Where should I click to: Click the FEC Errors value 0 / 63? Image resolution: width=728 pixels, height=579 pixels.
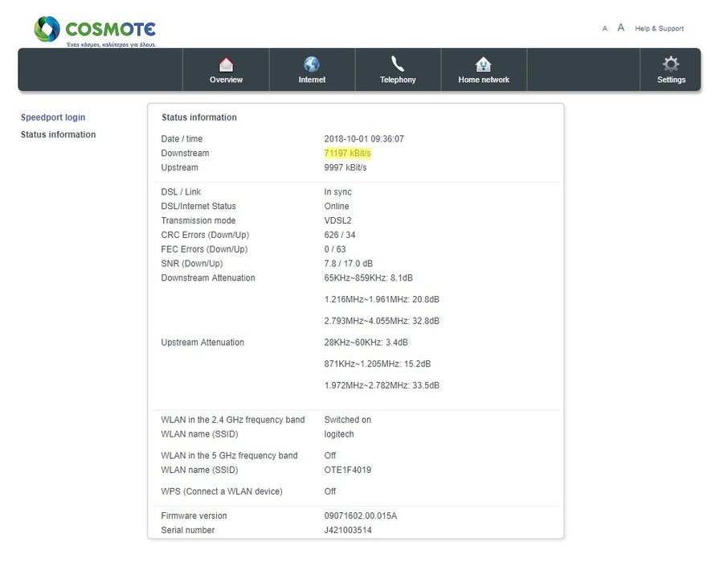335,249
